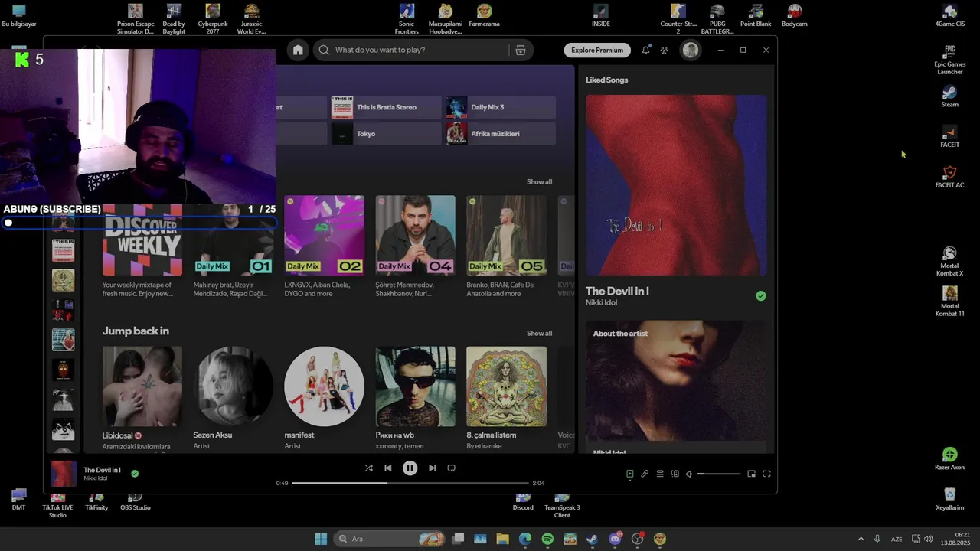Open the Queue icon

pos(659,474)
